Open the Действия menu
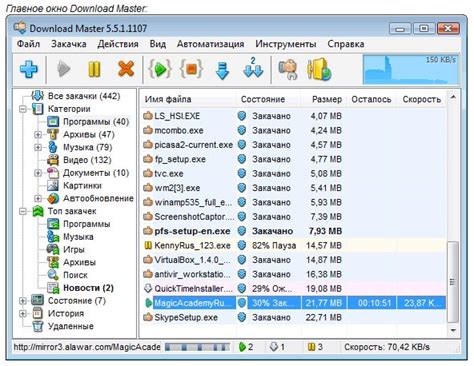 click(x=118, y=44)
